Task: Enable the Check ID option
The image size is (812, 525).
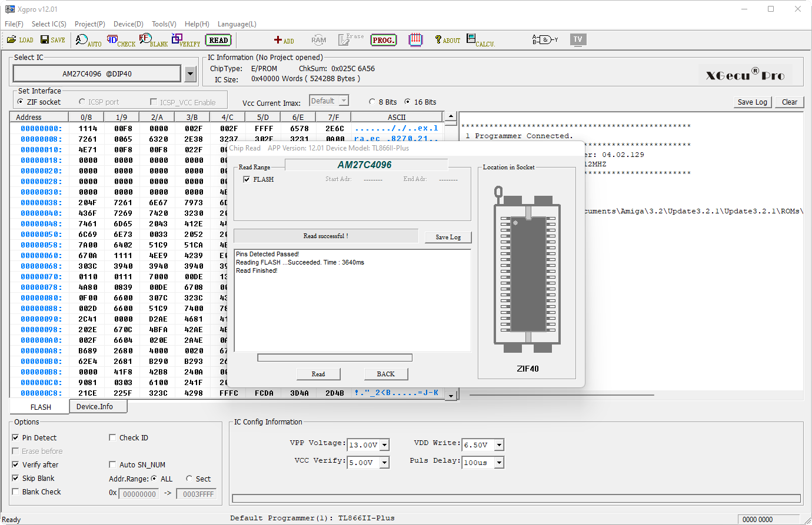Action: (112, 437)
